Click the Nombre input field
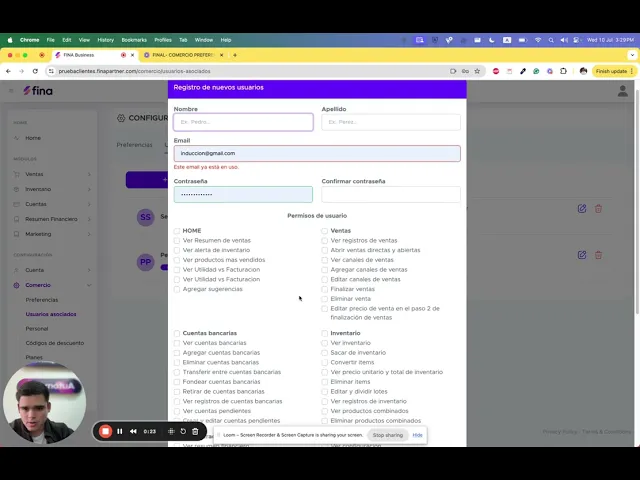The width and height of the screenshot is (640, 480). coord(243,122)
